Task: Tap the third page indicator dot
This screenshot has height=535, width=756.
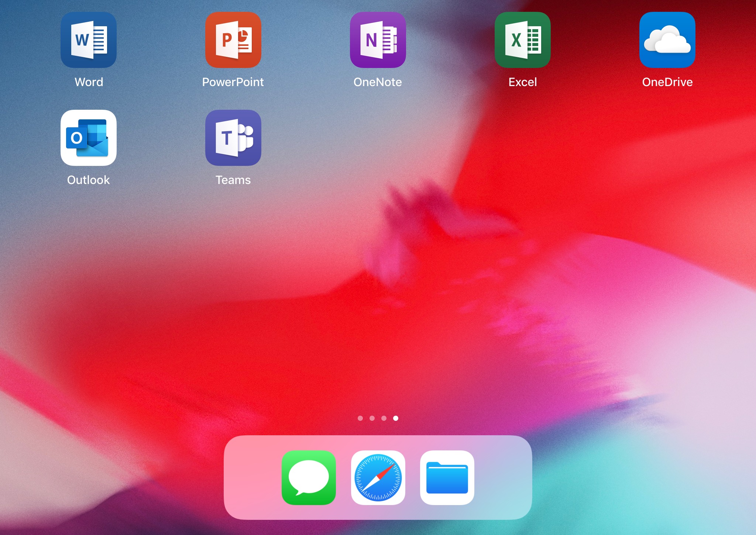Action: 384,419
